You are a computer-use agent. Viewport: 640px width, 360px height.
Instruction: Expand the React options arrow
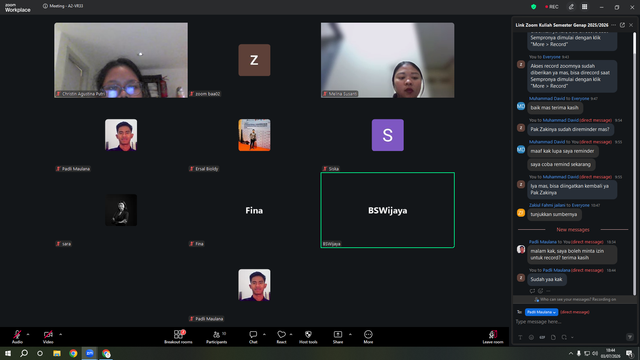click(x=291, y=334)
